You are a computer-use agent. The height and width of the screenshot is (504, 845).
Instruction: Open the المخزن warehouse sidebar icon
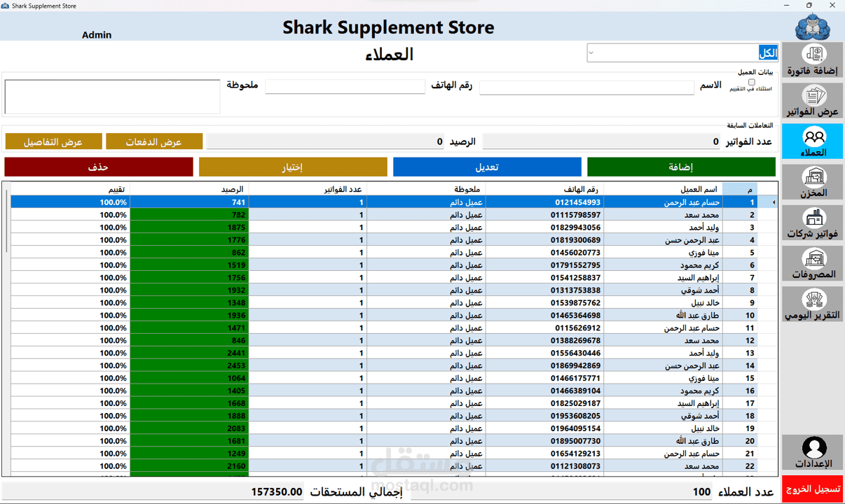[812, 182]
